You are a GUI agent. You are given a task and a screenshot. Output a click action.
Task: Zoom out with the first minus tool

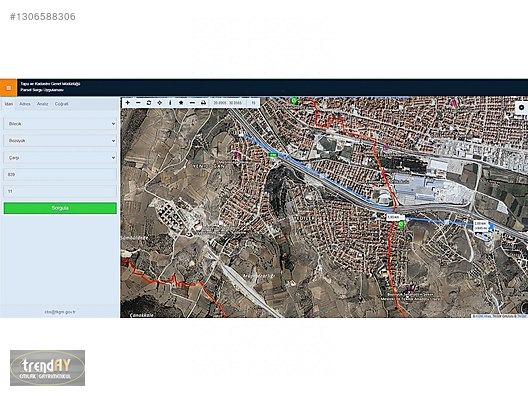[x=138, y=103]
